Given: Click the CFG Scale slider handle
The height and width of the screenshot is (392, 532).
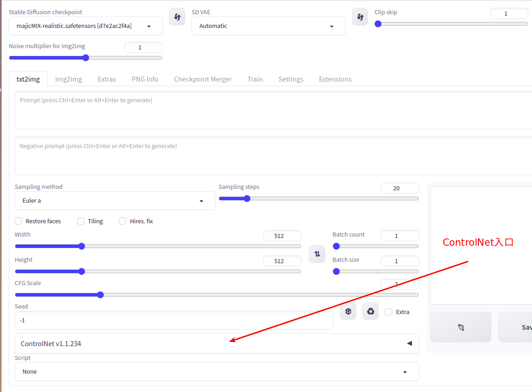Looking at the screenshot, I should 100,295.
